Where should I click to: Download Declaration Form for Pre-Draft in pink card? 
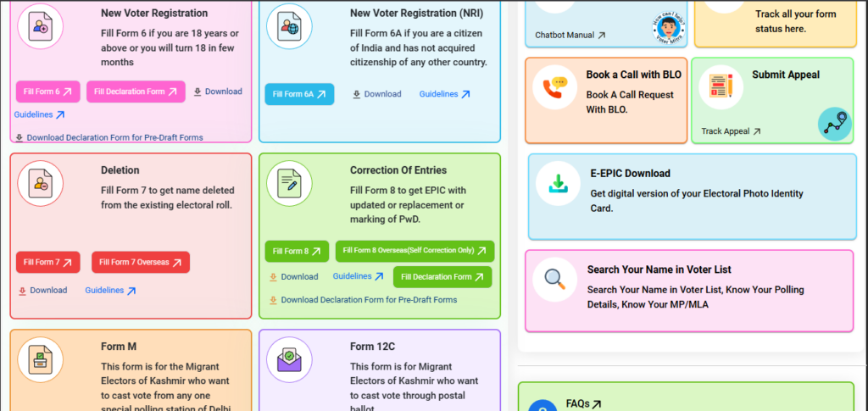109,137
